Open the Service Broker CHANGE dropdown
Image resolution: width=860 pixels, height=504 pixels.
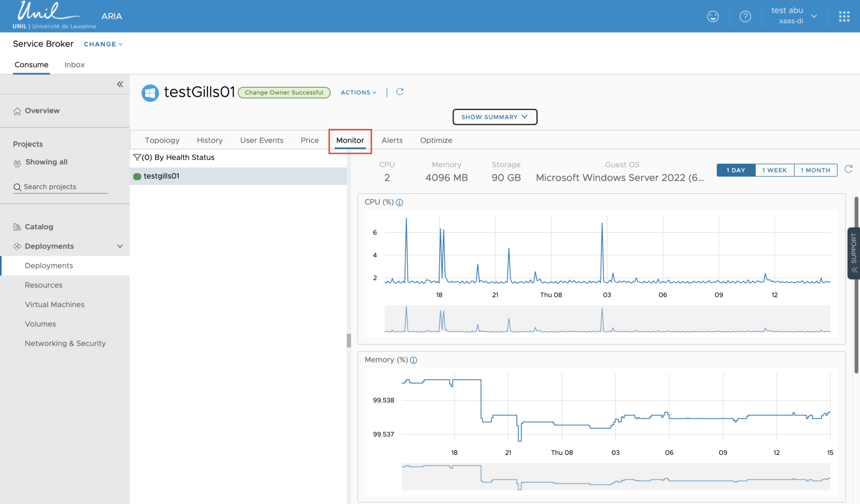103,45
